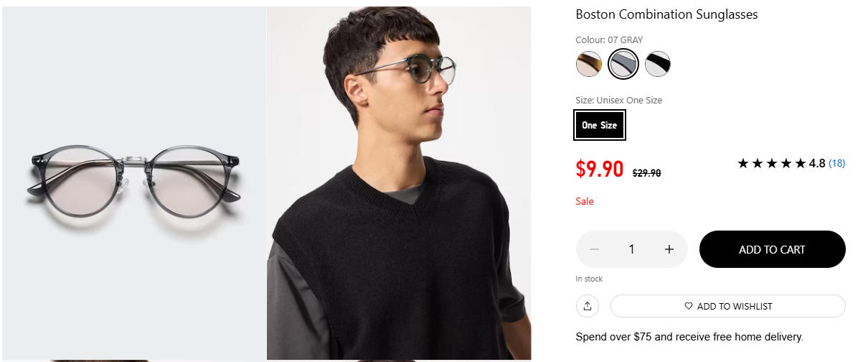Open the 18 reviews link

click(x=836, y=164)
